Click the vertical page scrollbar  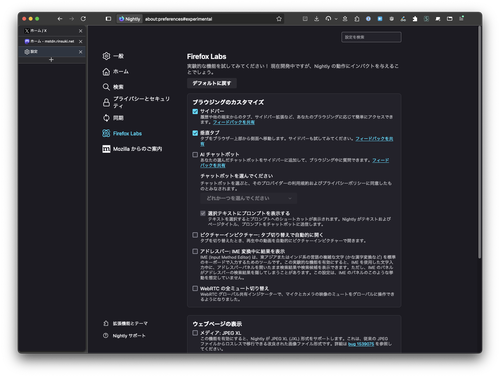point(479,142)
